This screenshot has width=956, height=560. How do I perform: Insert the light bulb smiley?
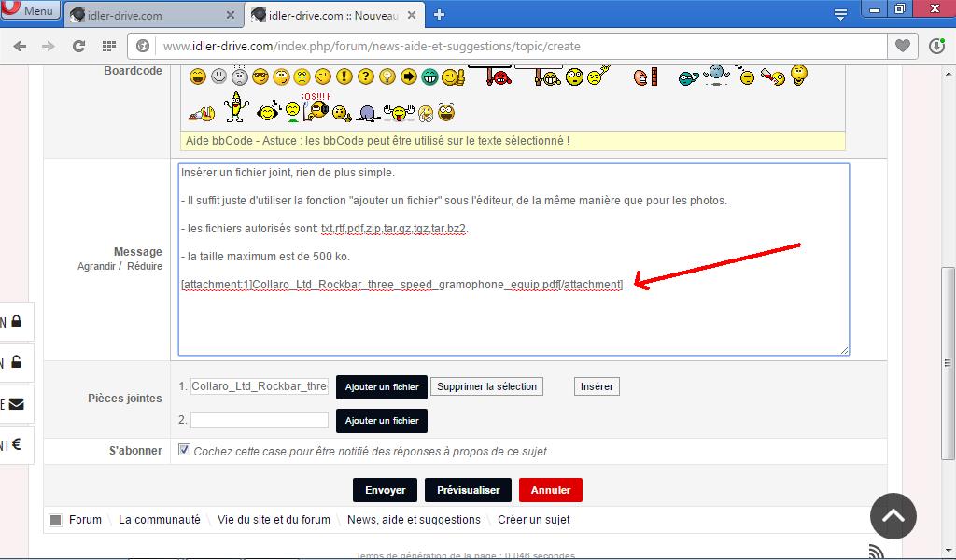click(387, 77)
